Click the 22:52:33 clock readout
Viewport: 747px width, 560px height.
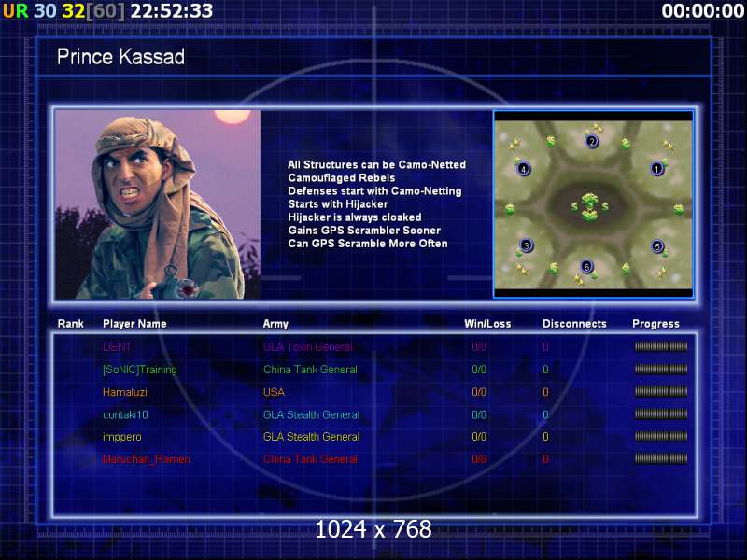(x=172, y=11)
